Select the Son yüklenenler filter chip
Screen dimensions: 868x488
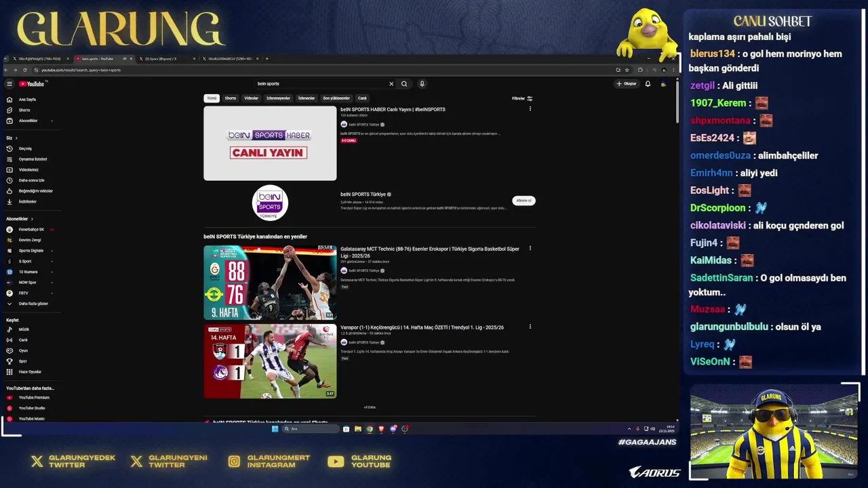[x=336, y=98]
